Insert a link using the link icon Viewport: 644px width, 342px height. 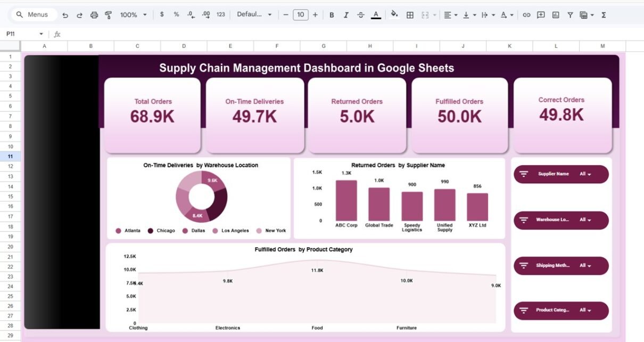(526, 15)
